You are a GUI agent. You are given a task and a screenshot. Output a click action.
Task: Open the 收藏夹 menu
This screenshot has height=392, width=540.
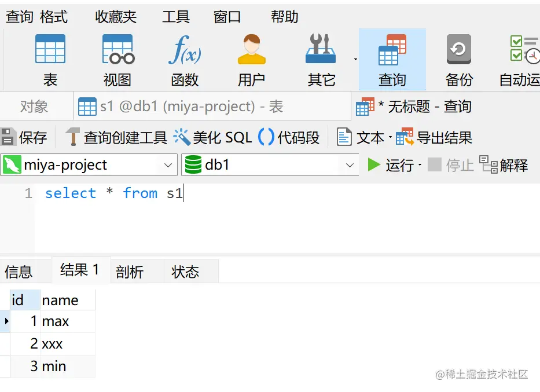pyautogui.click(x=116, y=17)
